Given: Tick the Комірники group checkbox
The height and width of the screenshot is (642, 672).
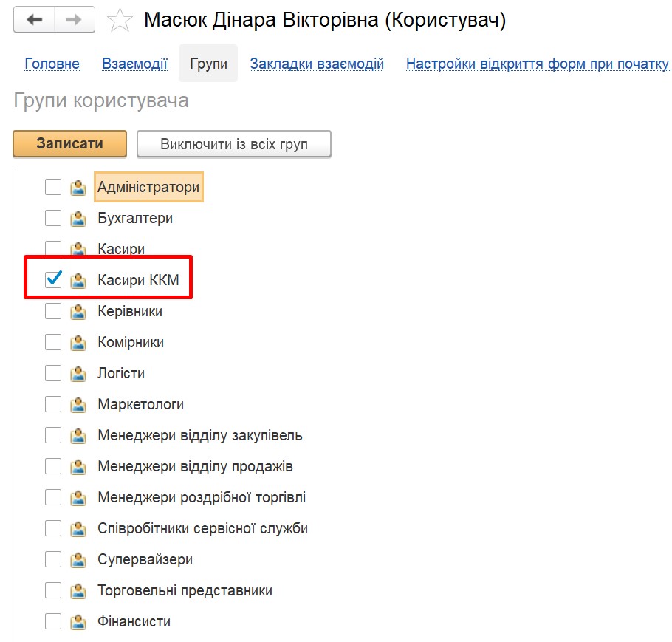Looking at the screenshot, I should click(53, 342).
